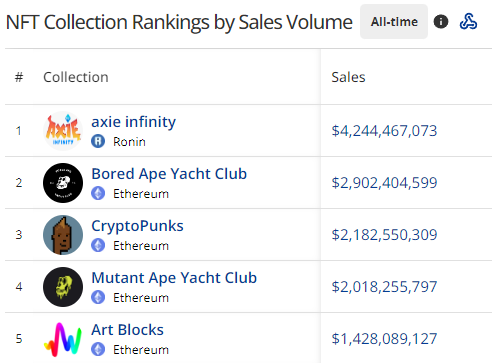The width and height of the screenshot is (492, 363).
Task: Click Ethereum icon under Bored Ape Yacht Club
Action: [98, 193]
